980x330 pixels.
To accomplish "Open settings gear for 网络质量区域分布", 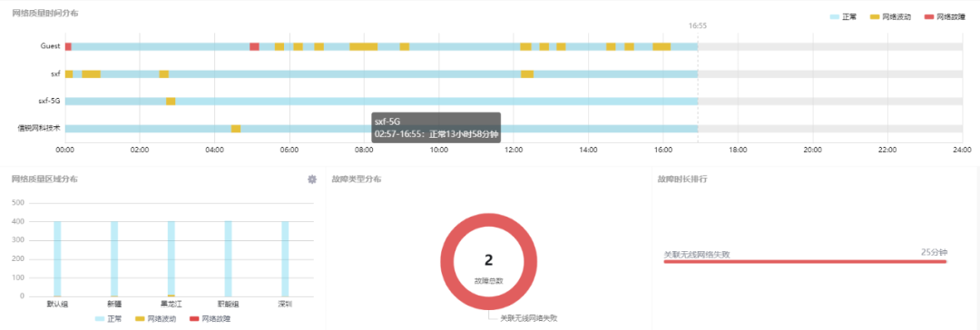I will click(312, 180).
